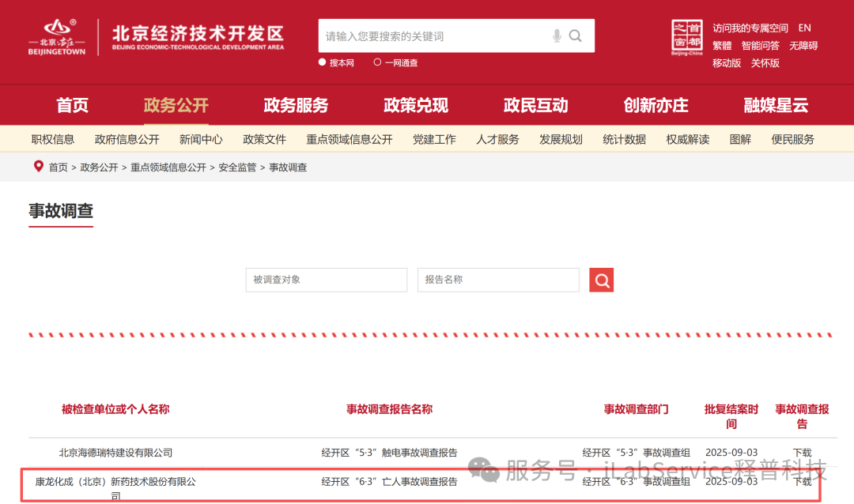Download the 5·3 触电事故 report

[x=802, y=453]
